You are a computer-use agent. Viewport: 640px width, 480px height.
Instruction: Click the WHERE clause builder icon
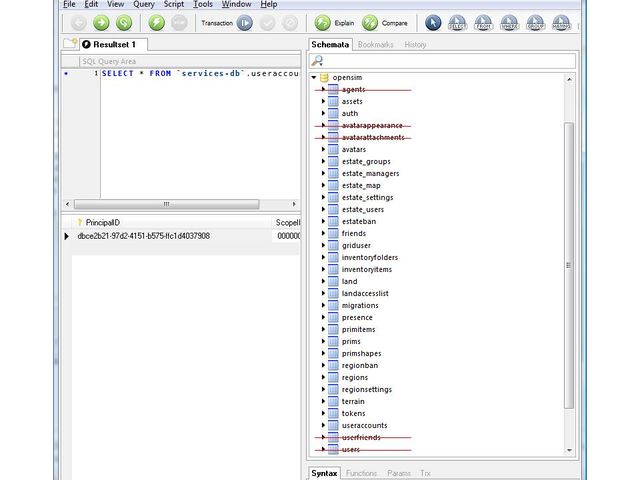[509, 22]
